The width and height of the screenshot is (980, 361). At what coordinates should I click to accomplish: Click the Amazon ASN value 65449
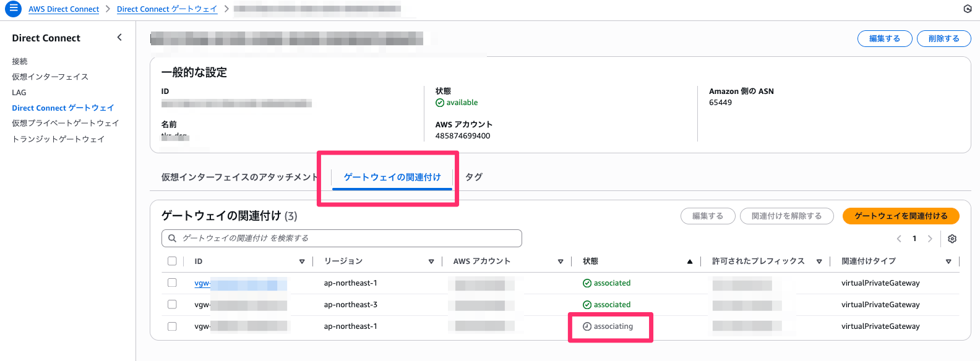(720, 103)
